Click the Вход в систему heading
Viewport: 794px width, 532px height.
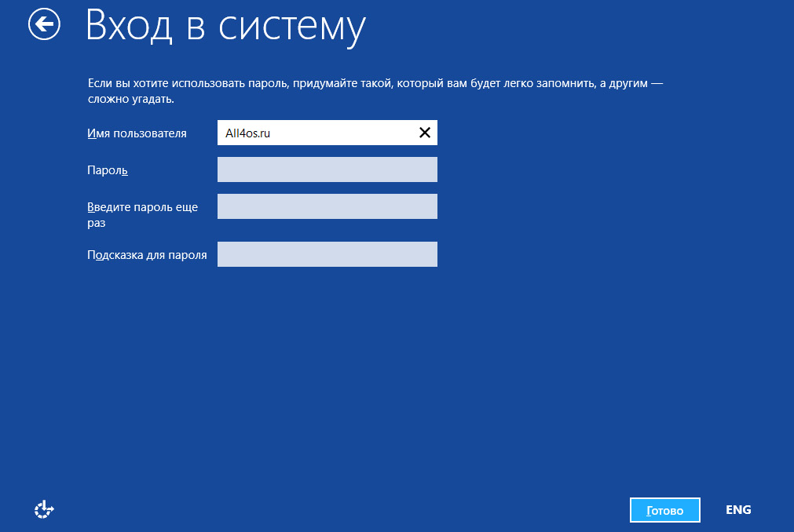click(225, 27)
